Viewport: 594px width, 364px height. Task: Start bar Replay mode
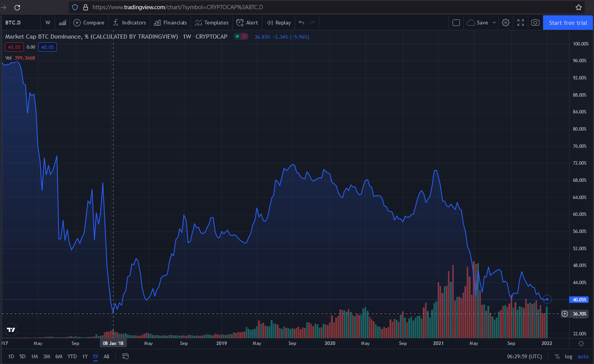(x=279, y=23)
